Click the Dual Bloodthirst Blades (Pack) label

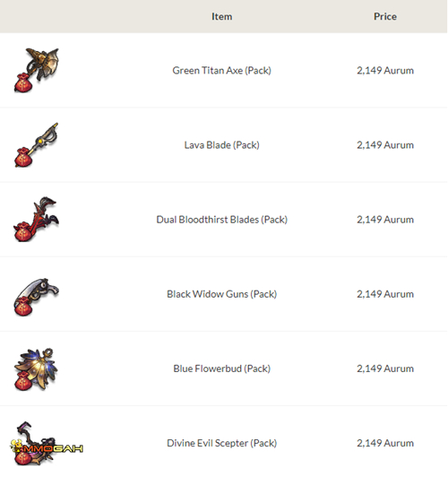click(222, 220)
